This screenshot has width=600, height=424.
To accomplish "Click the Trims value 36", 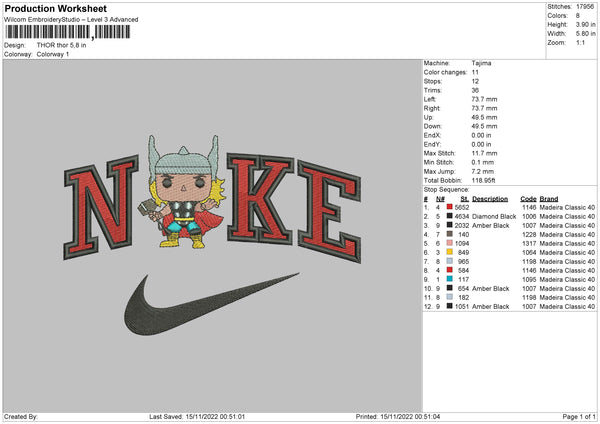I will [475, 90].
